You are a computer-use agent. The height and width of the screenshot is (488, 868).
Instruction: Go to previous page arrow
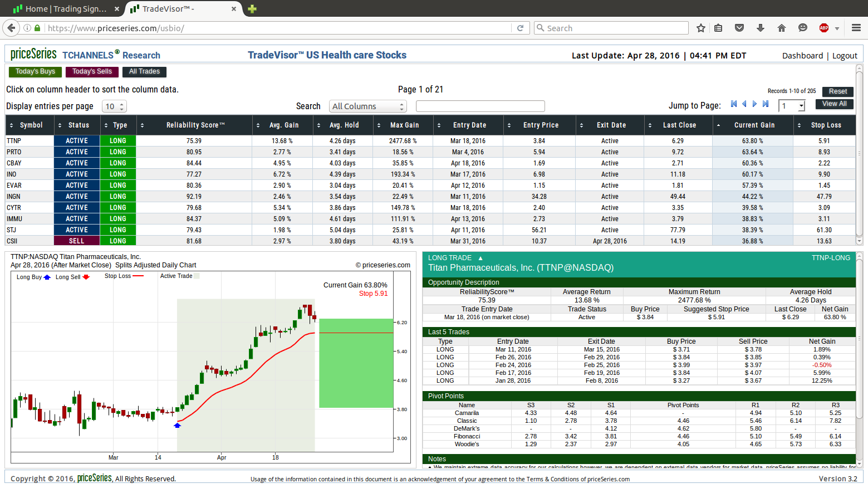pyautogui.click(x=744, y=104)
